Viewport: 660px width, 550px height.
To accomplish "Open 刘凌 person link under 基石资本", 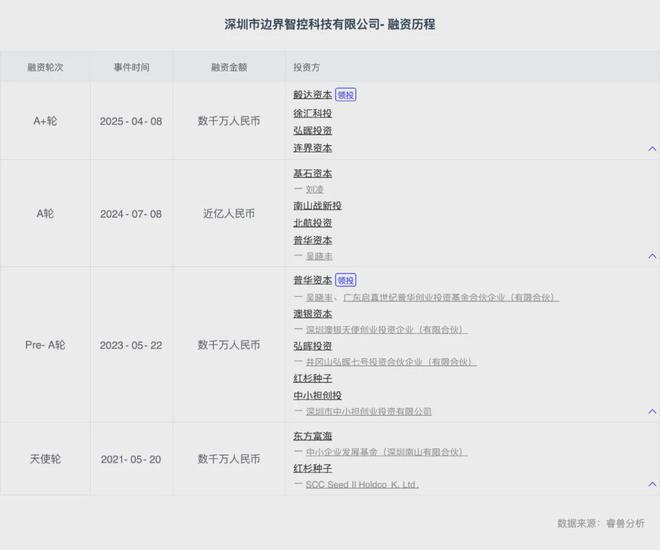I will coord(314,189).
